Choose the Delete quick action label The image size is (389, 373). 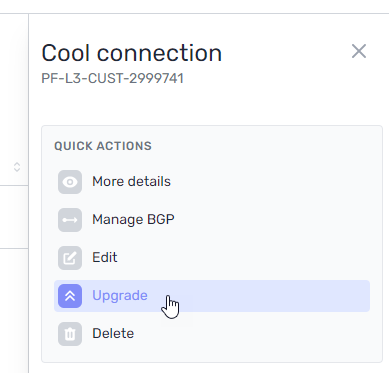pos(113,334)
